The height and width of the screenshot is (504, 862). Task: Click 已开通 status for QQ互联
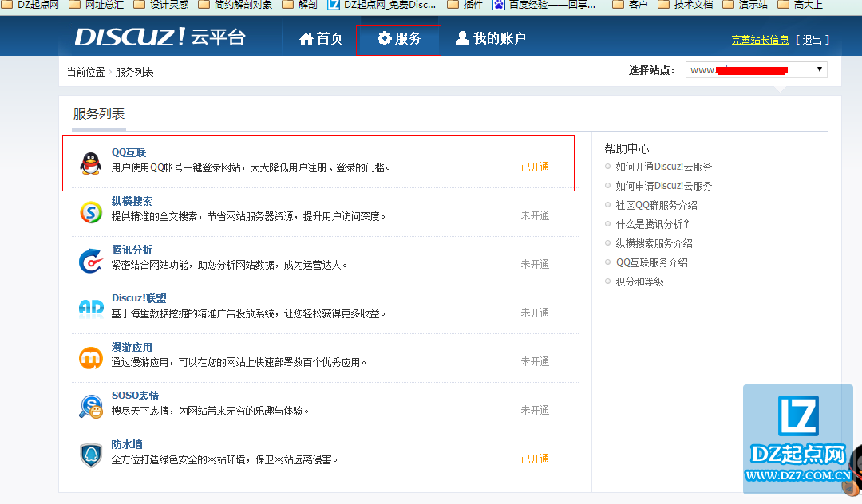pos(535,167)
